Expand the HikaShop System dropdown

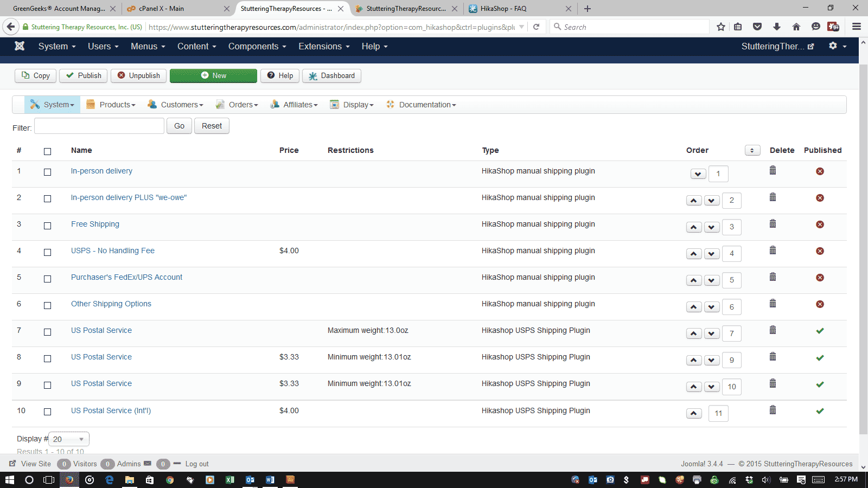[52, 105]
